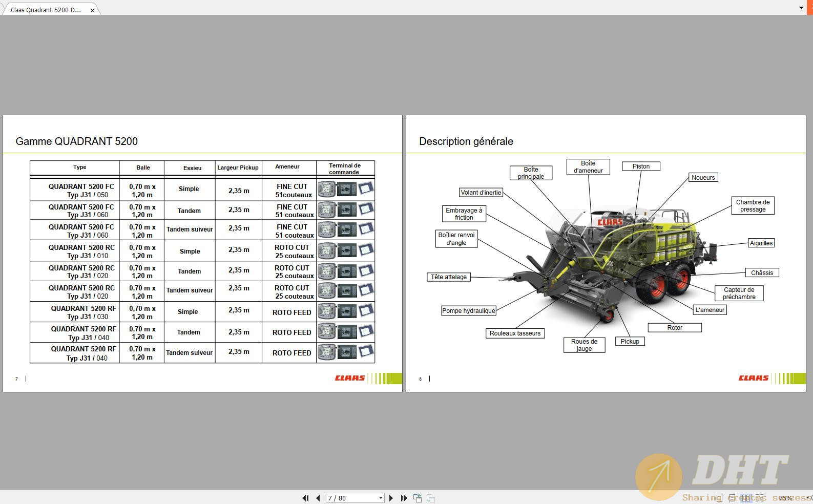Click tablet terminal icon in RF Tandem suiveur row
This screenshot has width=813, height=504.
click(x=366, y=351)
